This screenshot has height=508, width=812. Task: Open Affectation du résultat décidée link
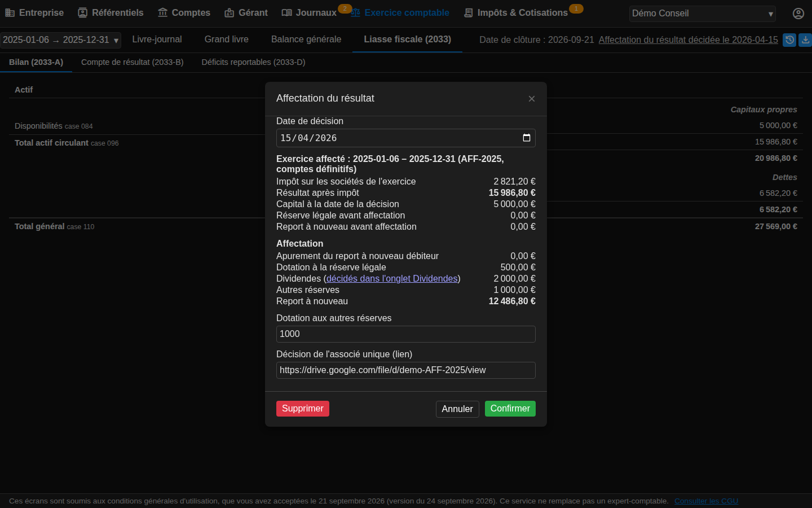688,40
